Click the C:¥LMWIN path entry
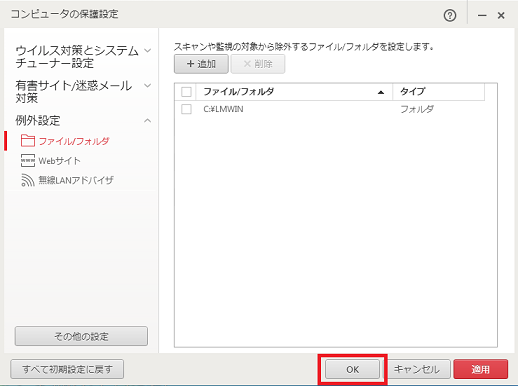 pyautogui.click(x=223, y=109)
